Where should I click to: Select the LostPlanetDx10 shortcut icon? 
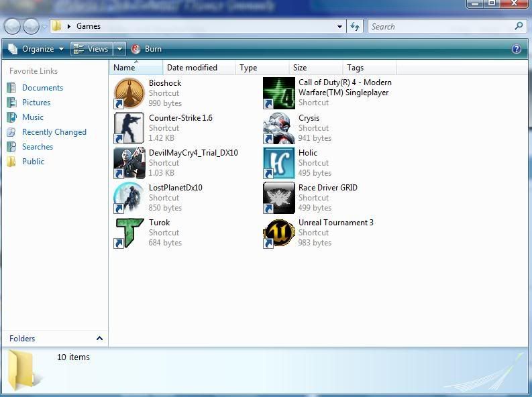click(x=129, y=198)
